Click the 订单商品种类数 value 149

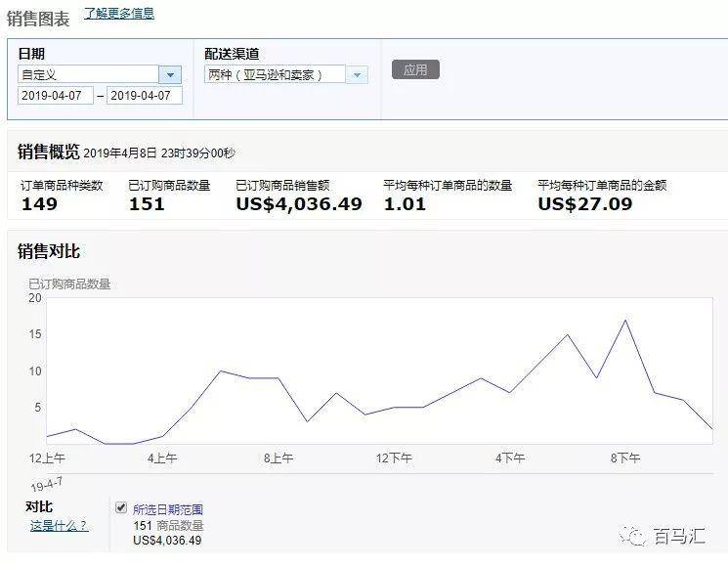pos(39,204)
